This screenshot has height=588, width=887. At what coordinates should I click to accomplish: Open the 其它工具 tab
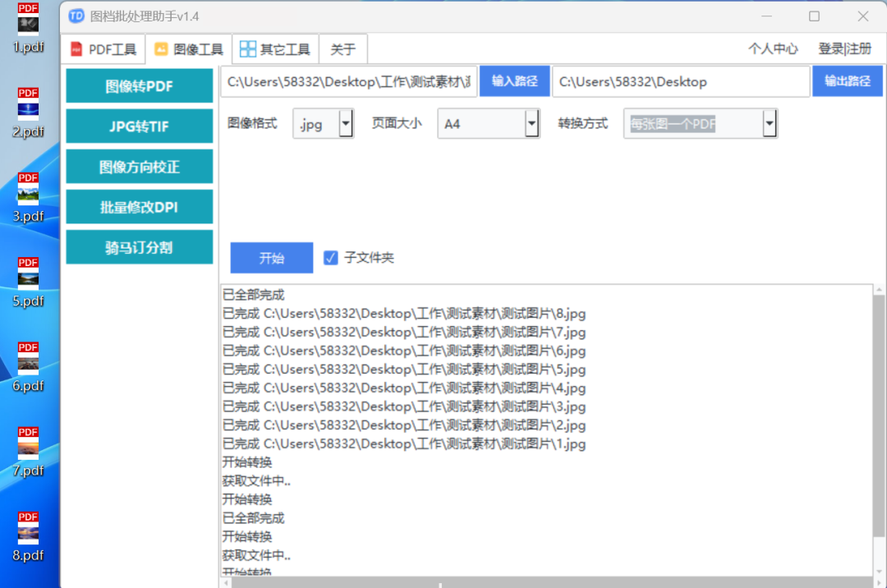pyautogui.click(x=275, y=49)
